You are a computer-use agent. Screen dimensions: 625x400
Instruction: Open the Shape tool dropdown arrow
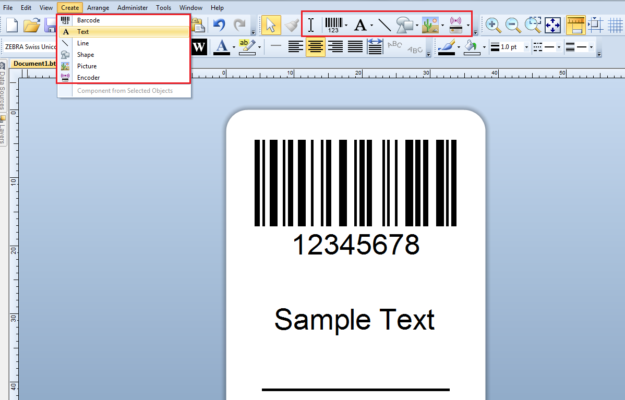(x=417, y=25)
